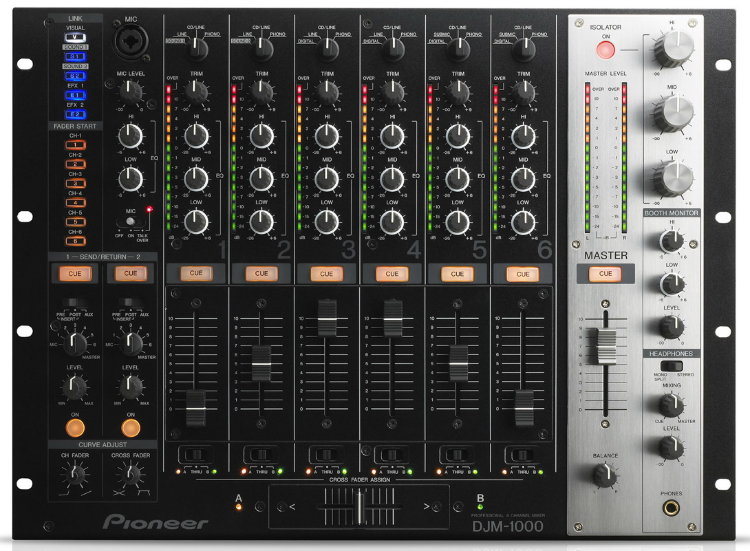
Task: Click the channel 1 HI EQ knob
Action: coord(196,136)
